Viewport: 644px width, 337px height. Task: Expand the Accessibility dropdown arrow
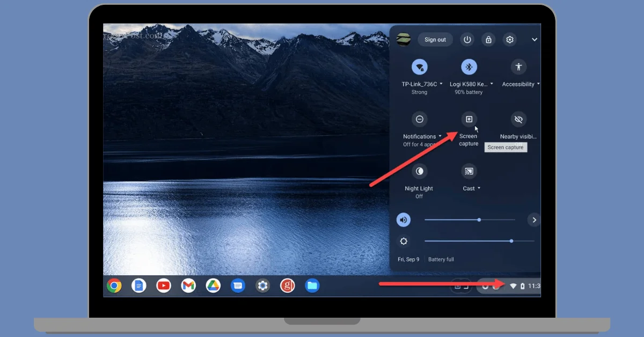pyautogui.click(x=538, y=84)
